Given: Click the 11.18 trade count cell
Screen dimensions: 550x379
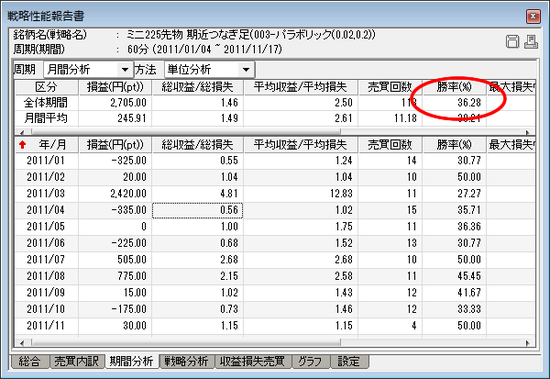Looking at the screenshot, I should point(390,118).
